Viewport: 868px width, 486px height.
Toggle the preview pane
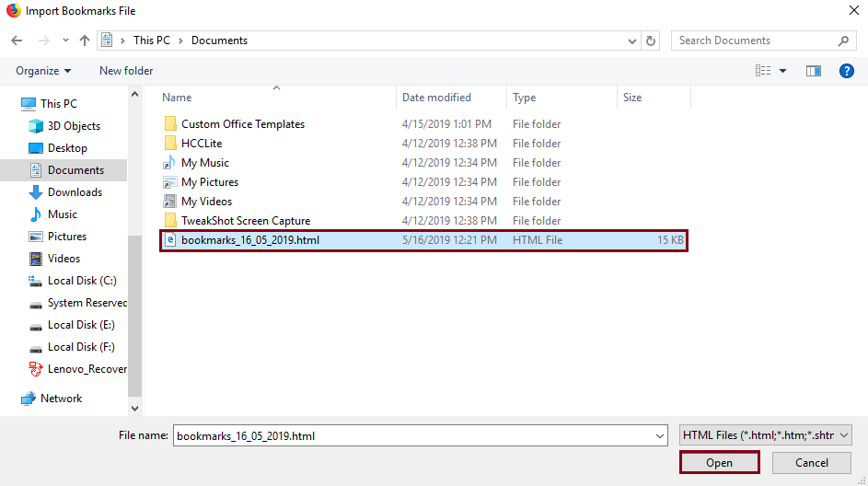[x=813, y=71]
